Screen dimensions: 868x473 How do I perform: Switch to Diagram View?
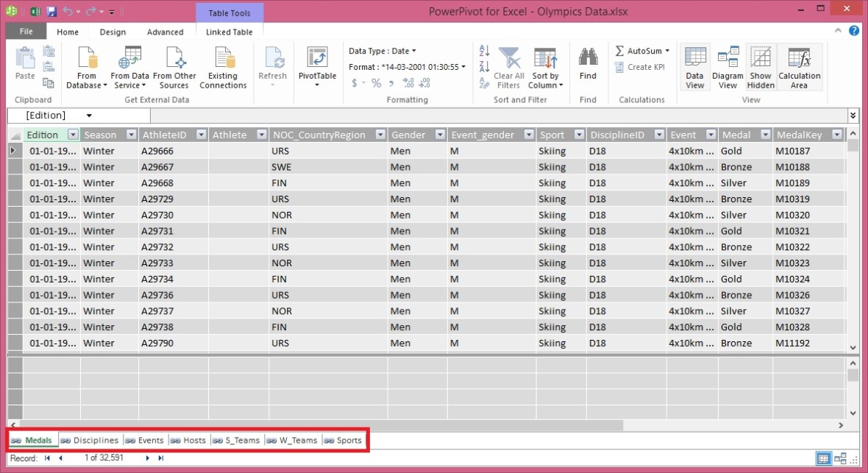(x=727, y=68)
